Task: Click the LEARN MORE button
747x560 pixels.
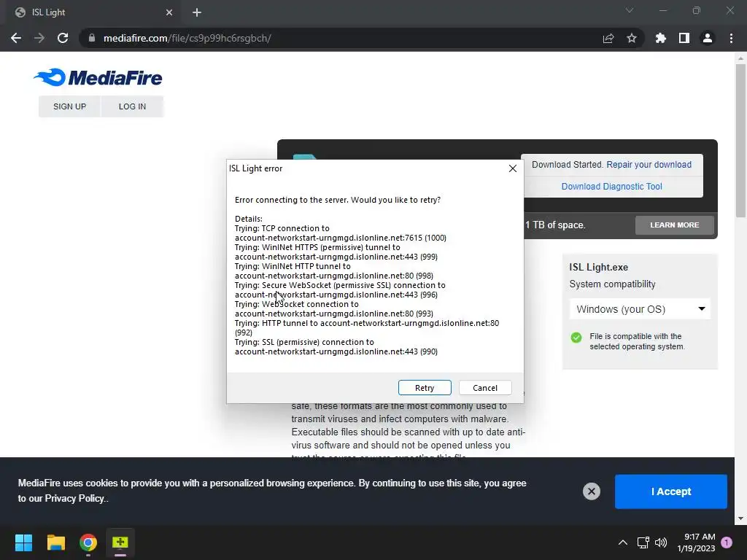Action: [x=675, y=225]
